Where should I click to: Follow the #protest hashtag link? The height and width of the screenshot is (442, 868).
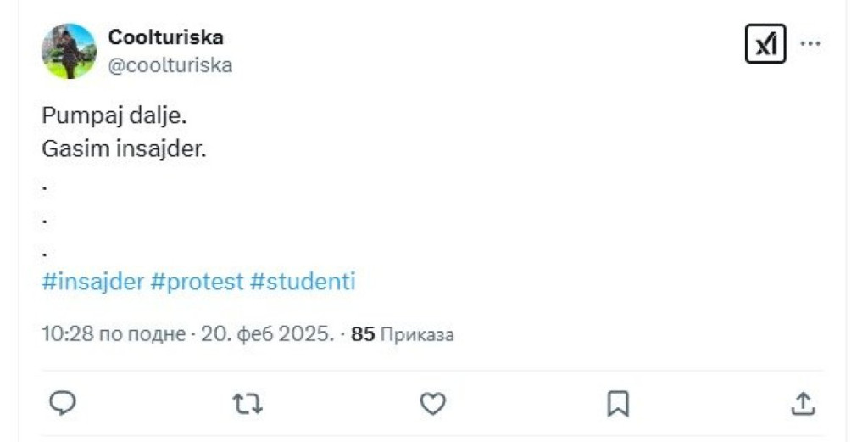click(x=197, y=282)
